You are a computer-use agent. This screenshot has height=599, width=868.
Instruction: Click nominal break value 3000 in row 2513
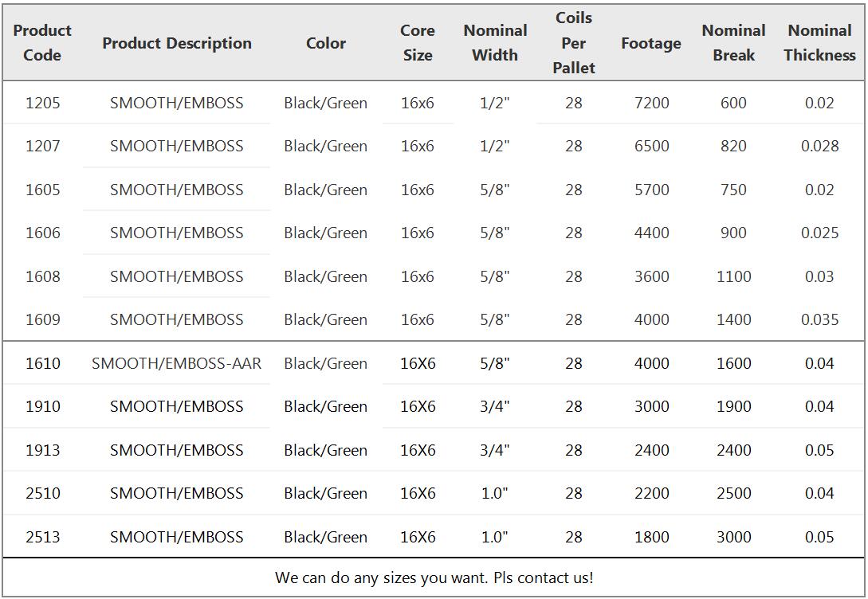point(734,537)
